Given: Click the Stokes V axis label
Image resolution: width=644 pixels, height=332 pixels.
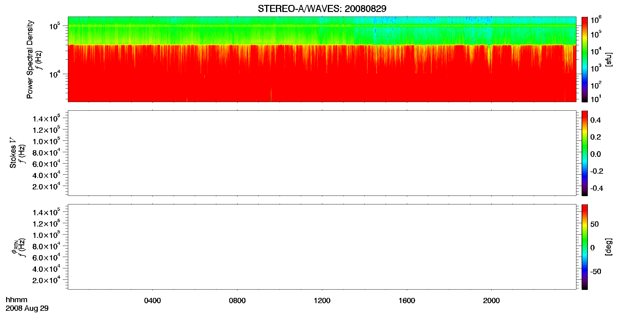Looking at the screenshot, I should click(x=13, y=153).
